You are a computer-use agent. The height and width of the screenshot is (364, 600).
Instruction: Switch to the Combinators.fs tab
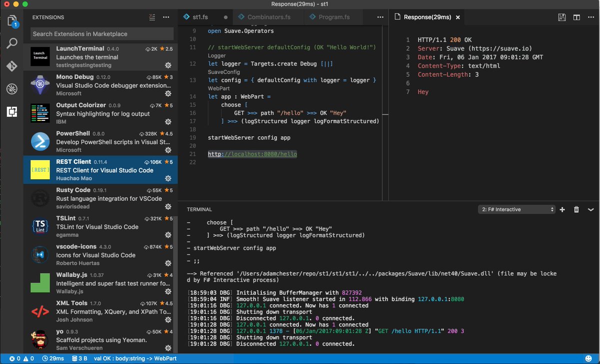click(268, 17)
